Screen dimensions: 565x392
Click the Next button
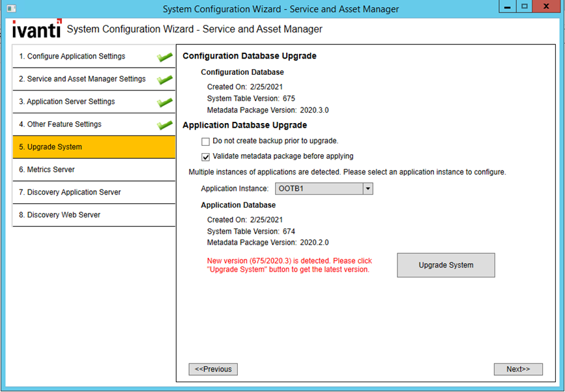518,369
